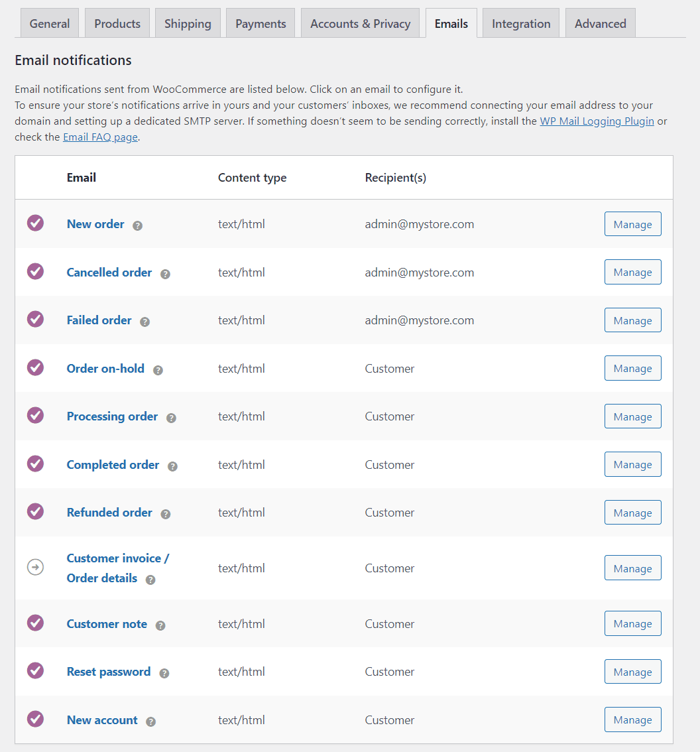Switch to the Advanced tab
The height and width of the screenshot is (752, 700).
pyautogui.click(x=600, y=23)
